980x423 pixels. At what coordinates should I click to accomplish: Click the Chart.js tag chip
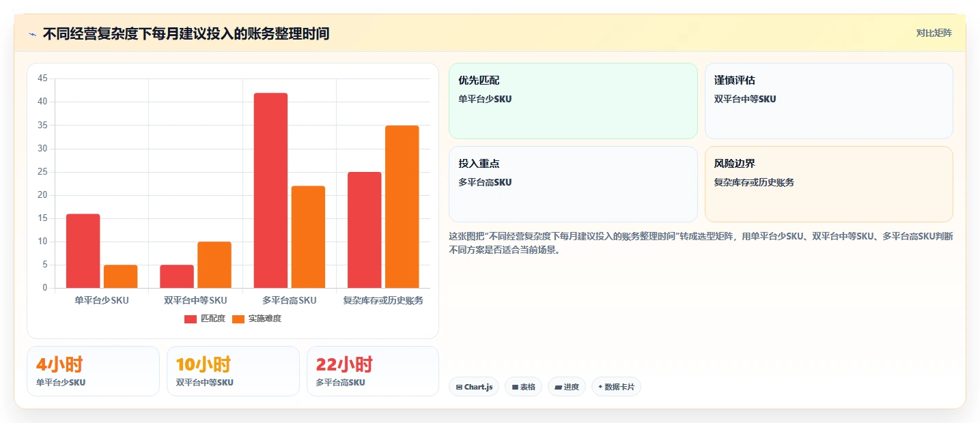(x=474, y=387)
